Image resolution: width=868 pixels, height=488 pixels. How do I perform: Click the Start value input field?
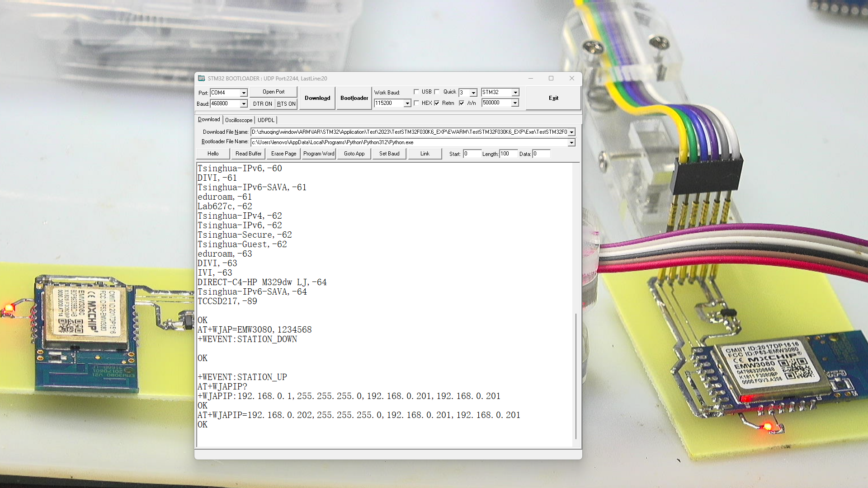pos(472,154)
